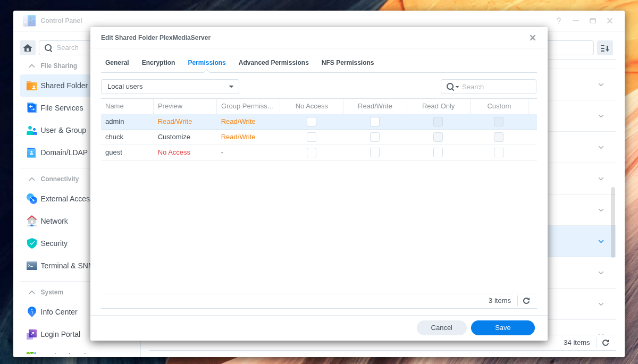Click the user search field in dialog
This screenshot has height=364, width=638.
(x=489, y=87)
